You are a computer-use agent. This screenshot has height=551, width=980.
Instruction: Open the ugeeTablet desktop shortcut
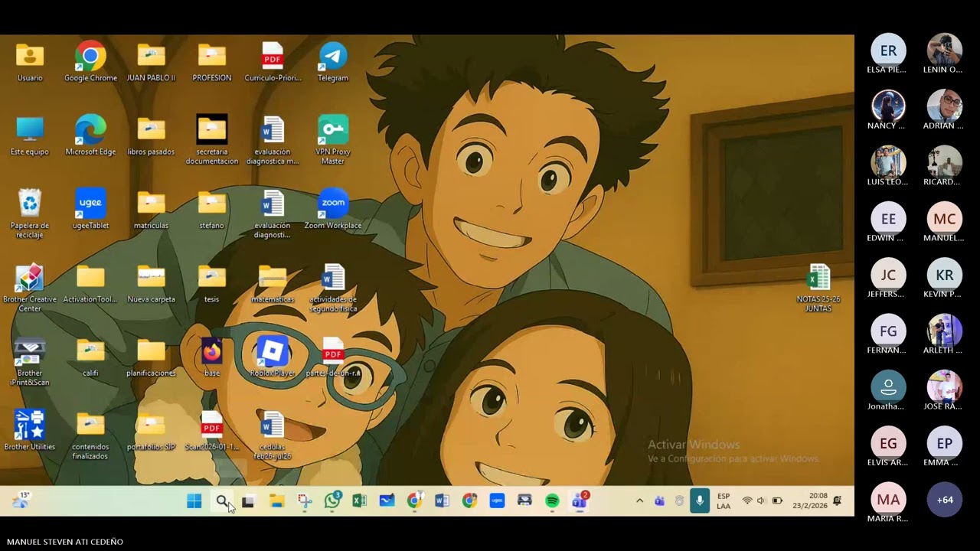90,209
